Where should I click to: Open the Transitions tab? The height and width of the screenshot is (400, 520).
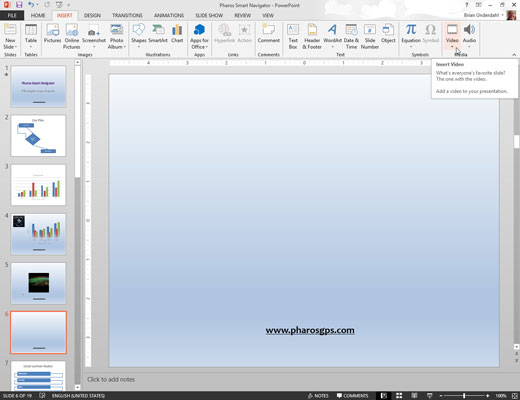[x=127, y=15]
